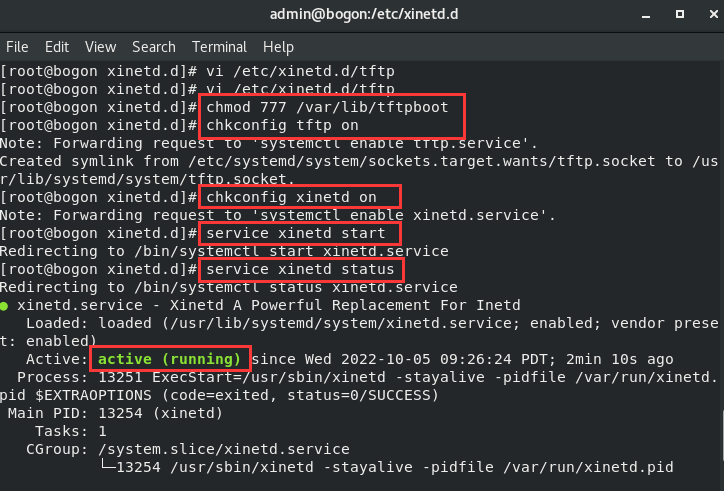Screen dimensions: 724x491
Task: Click the 'service xinetd status' command
Action: pyautogui.click(x=303, y=269)
